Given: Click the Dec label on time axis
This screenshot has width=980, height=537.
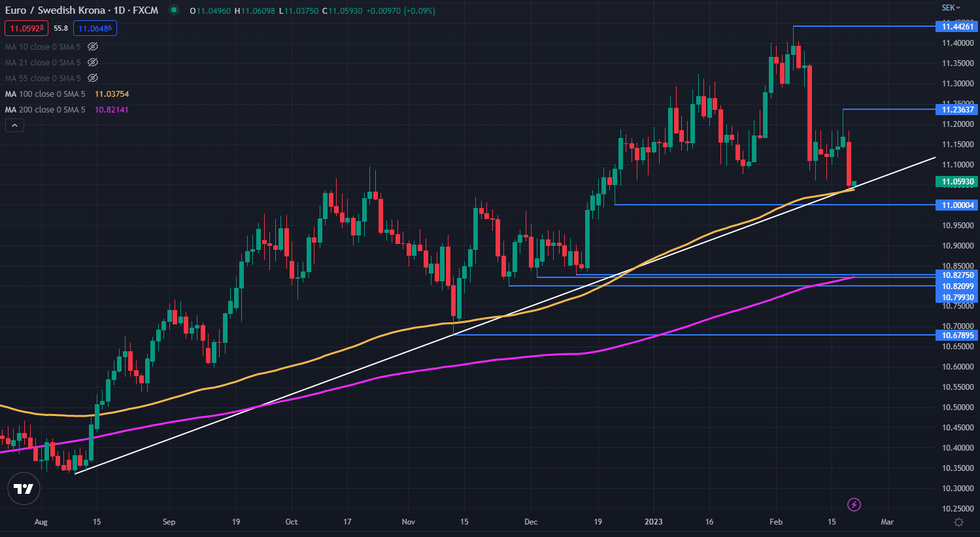Looking at the screenshot, I should [531, 522].
